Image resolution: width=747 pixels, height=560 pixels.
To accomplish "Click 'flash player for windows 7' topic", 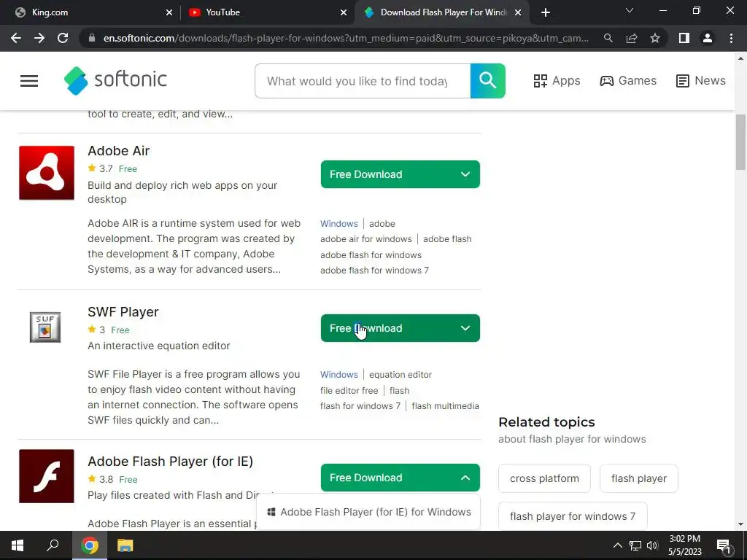I will 573,516.
